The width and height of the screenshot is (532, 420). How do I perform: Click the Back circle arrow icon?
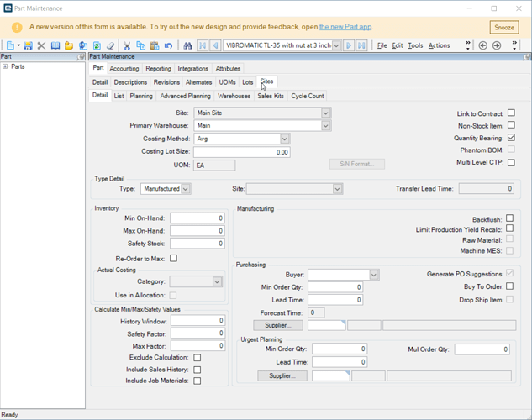(x=482, y=45)
